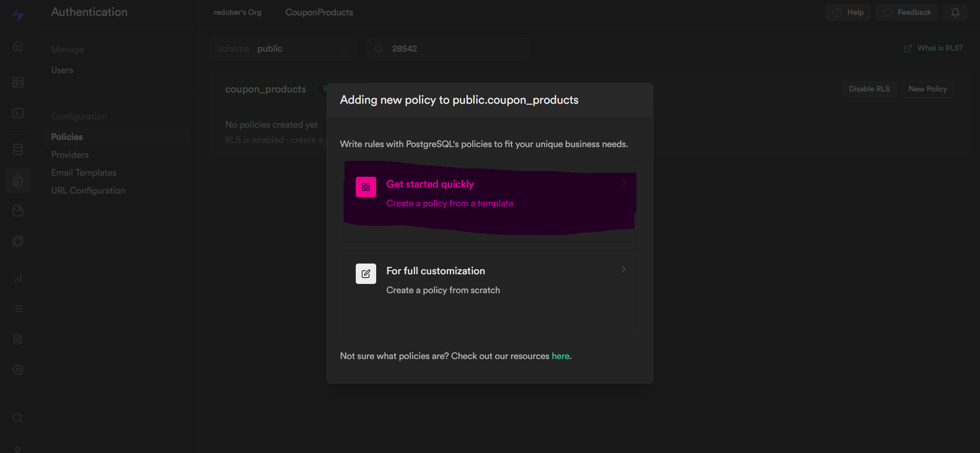Open the Reports bar chart icon
Image resolution: width=980 pixels, height=453 pixels.
click(x=18, y=278)
